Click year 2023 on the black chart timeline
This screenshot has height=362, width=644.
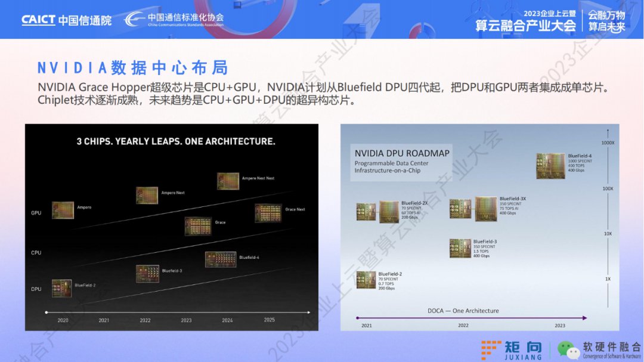pyautogui.click(x=186, y=320)
